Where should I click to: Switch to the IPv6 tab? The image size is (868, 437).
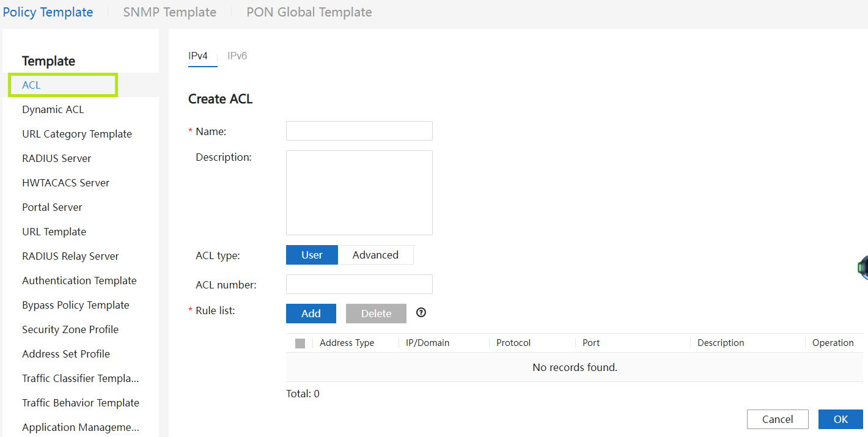237,56
